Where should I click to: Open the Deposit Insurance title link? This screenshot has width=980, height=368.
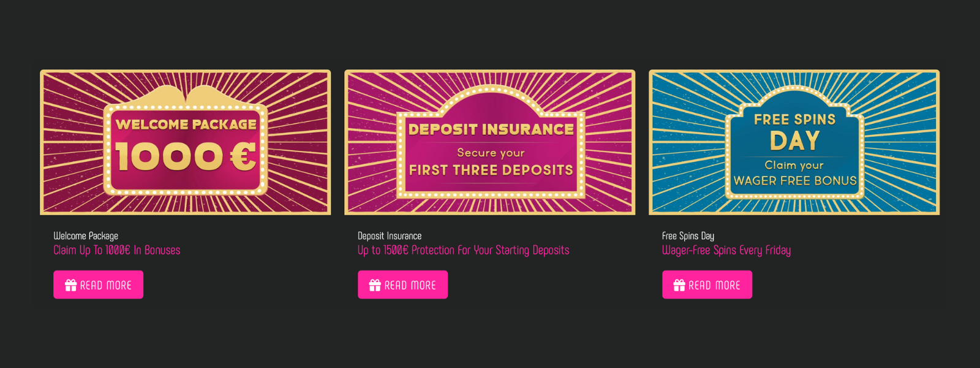coord(390,236)
